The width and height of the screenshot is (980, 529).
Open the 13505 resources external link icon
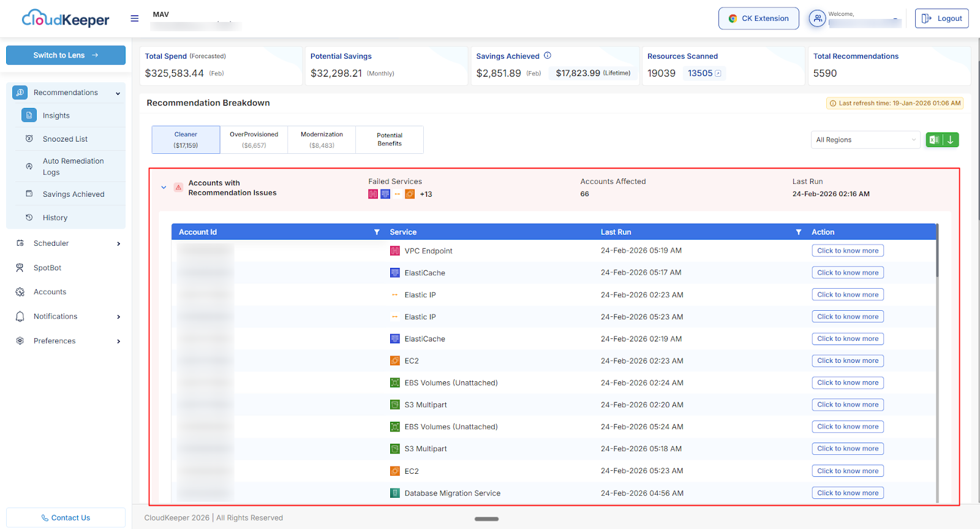(x=718, y=74)
